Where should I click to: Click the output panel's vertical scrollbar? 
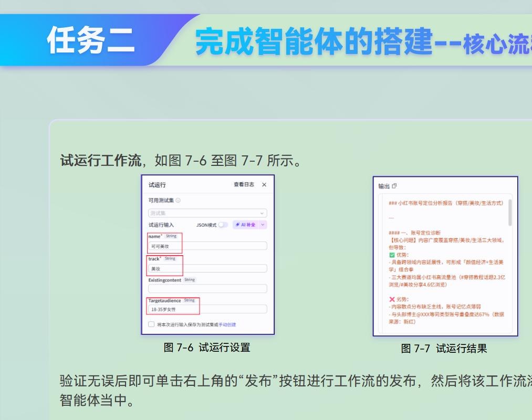[510, 213]
